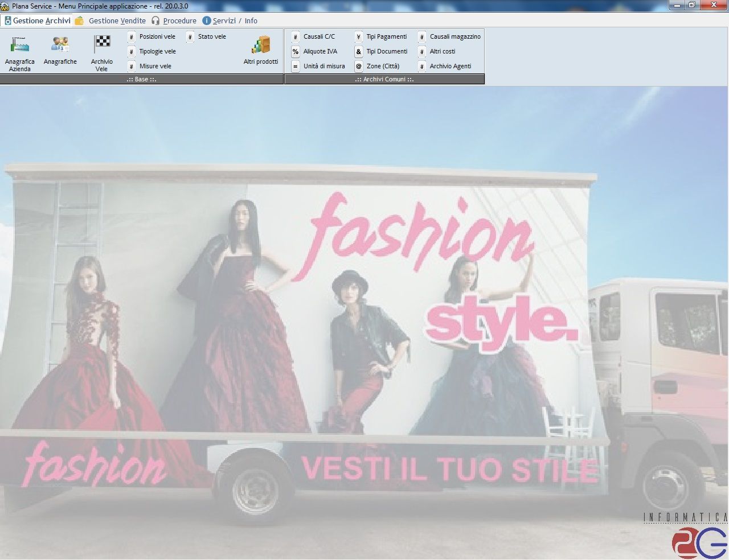
Task: Open Posizioni vele archive
Action: [x=157, y=36]
